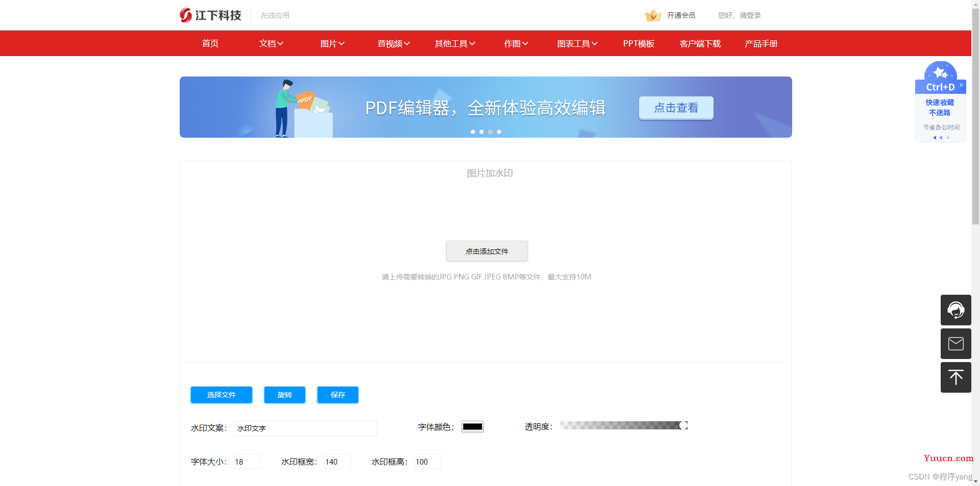Expand the 其他工具 menu
The image size is (980, 486).
click(x=455, y=44)
